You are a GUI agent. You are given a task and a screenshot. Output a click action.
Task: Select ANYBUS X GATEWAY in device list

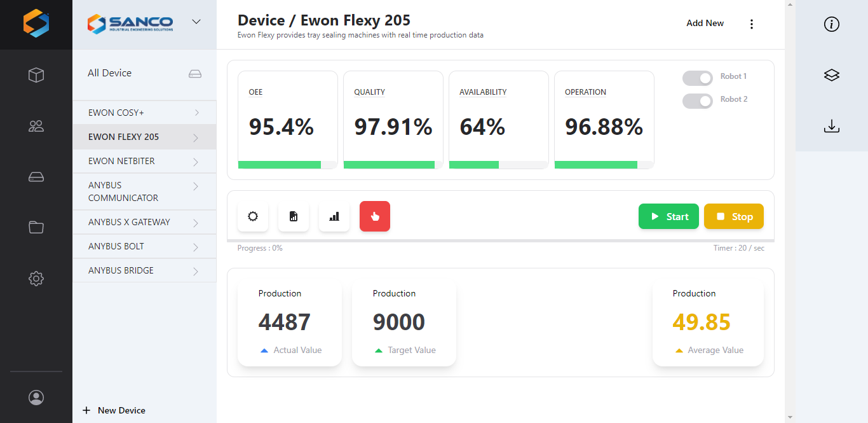coord(144,222)
